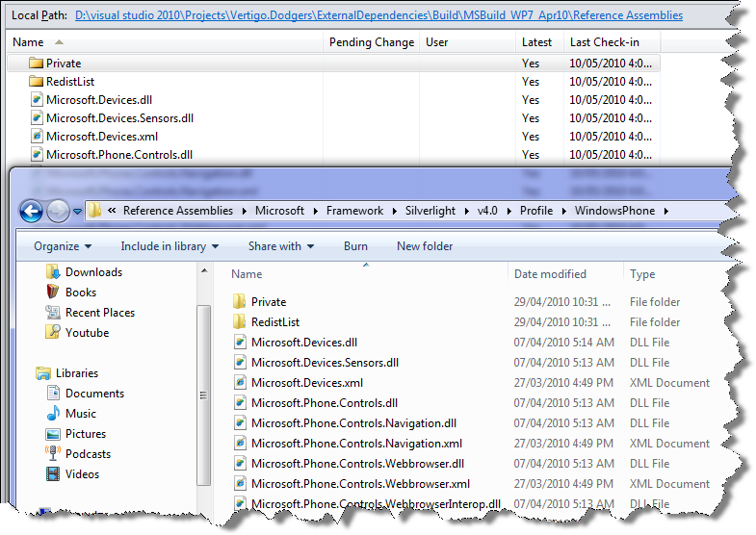This screenshot has height=535, width=756.
Task: Click the Explorer Back arrow button
Action: [32, 212]
